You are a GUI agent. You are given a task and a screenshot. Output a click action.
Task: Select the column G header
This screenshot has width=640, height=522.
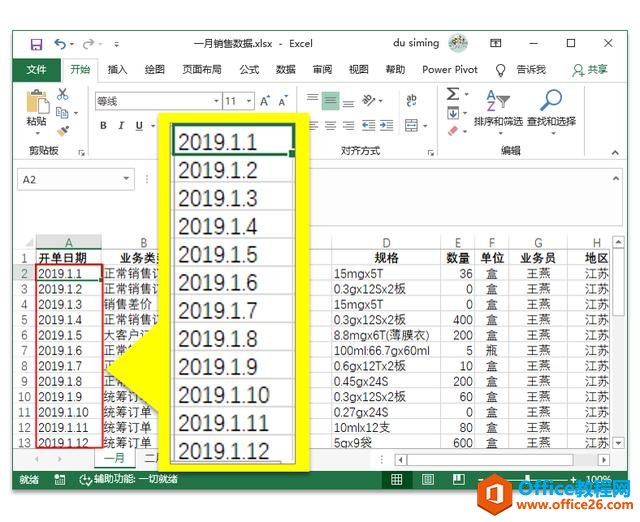pyautogui.click(x=538, y=243)
